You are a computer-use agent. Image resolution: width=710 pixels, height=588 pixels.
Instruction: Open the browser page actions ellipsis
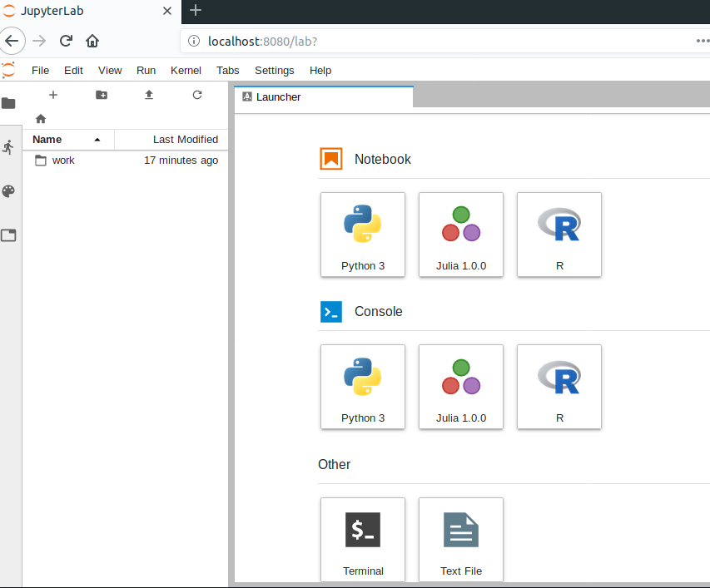tap(703, 41)
